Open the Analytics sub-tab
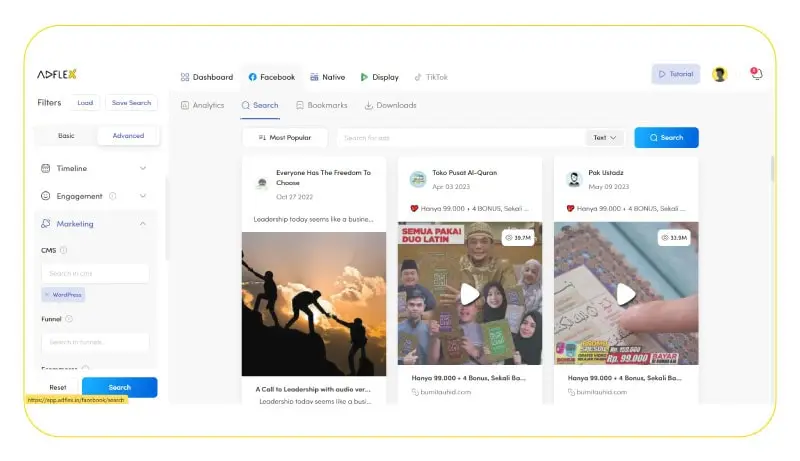The image size is (800, 461). click(x=202, y=105)
